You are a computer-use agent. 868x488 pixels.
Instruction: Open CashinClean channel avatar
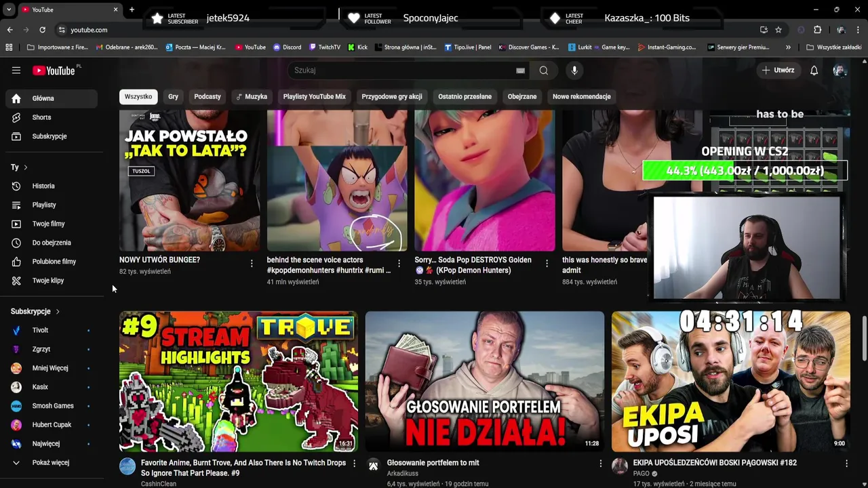click(127, 466)
